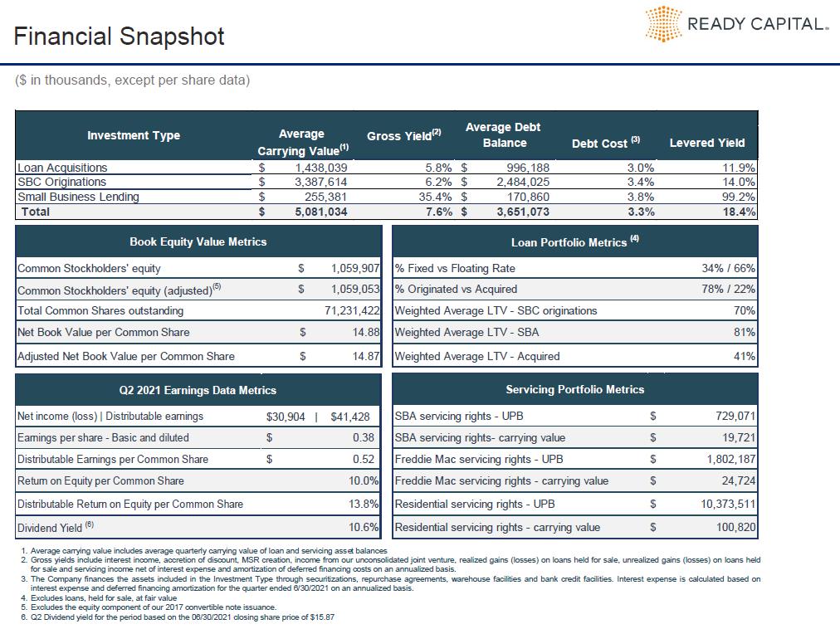Screen dimensions: 840x629
Task: Click carrying value 1,438,039
Action: (x=321, y=167)
